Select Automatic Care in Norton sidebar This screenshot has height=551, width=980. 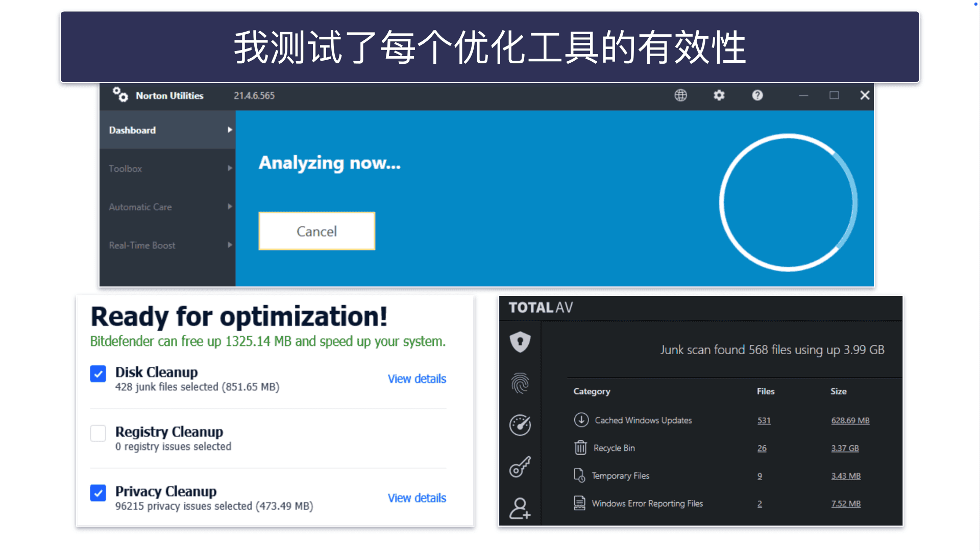coord(167,207)
